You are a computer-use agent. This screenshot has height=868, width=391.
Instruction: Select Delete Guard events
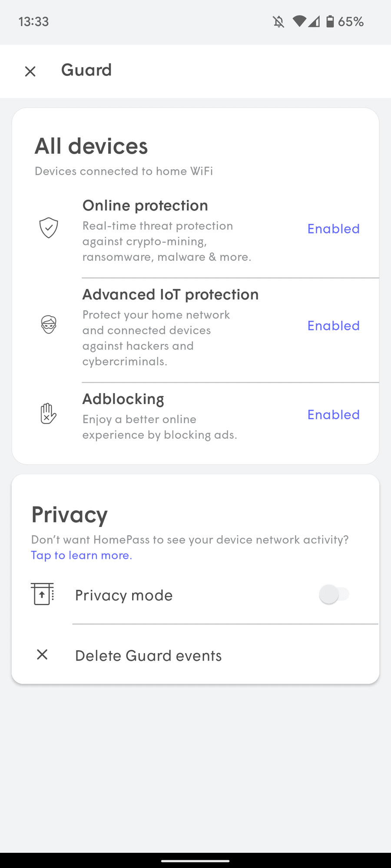pos(148,655)
